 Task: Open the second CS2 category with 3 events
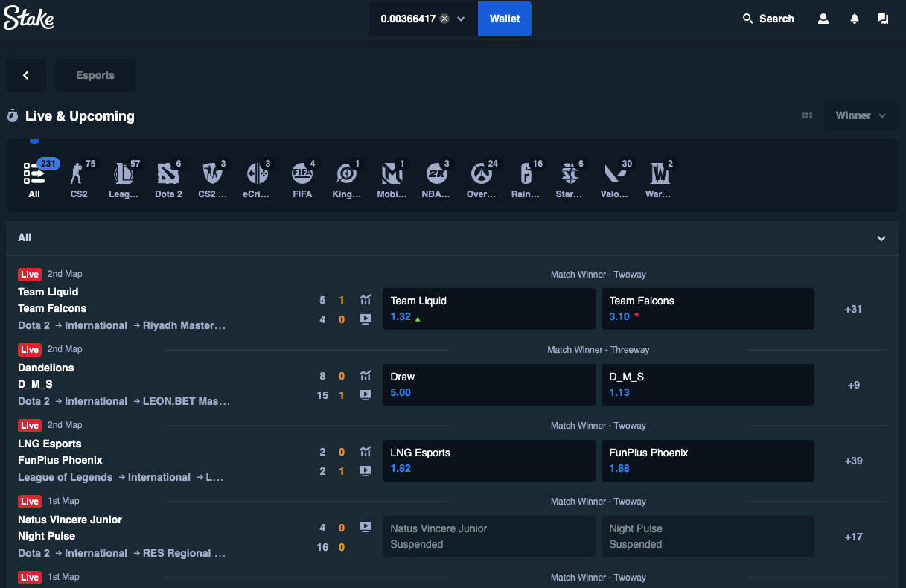pyautogui.click(x=213, y=179)
